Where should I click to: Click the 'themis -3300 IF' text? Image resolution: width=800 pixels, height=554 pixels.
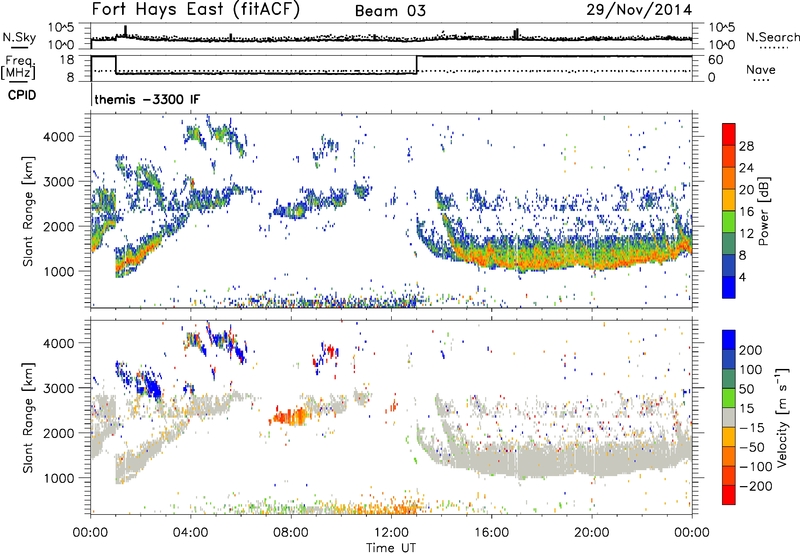click(147, 99)
